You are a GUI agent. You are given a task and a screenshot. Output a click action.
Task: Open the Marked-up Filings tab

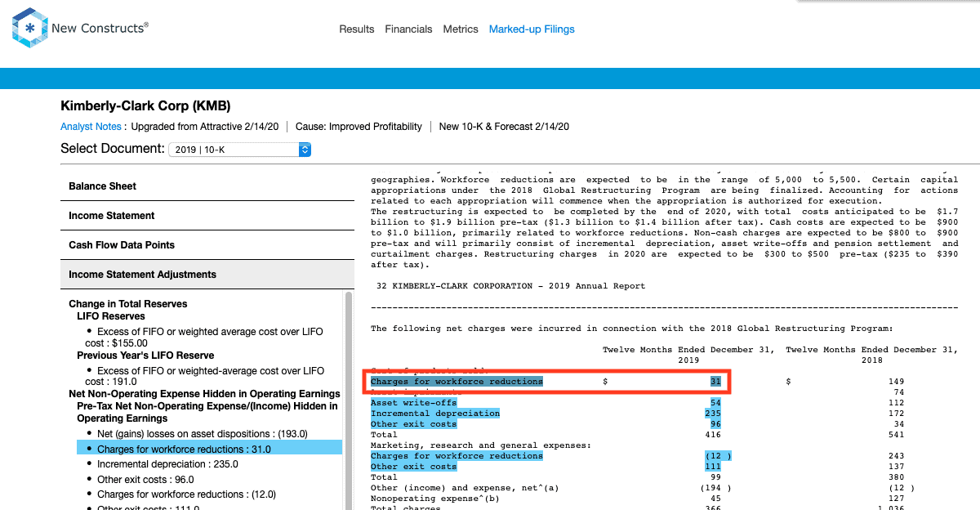[532, 29]
